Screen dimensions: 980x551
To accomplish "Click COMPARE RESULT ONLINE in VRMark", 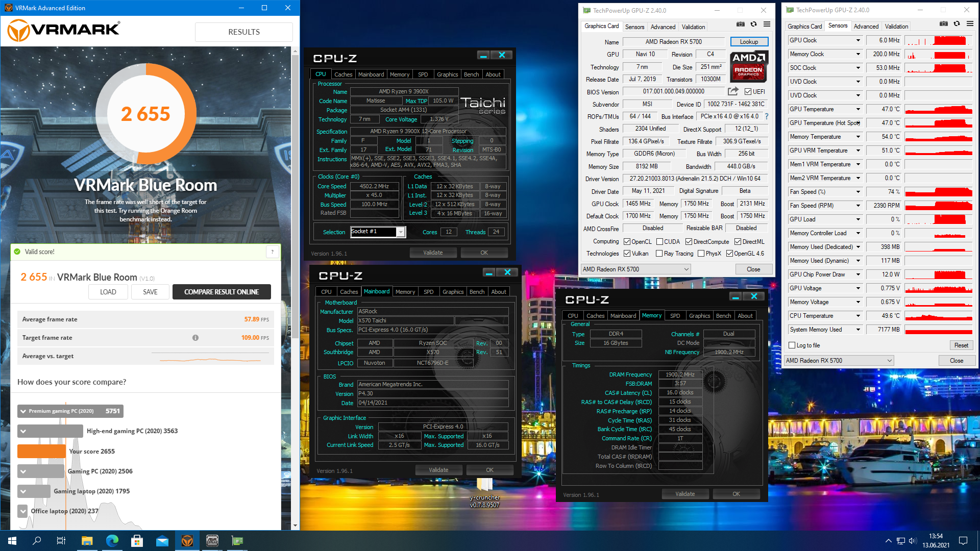I will (222, 292).
